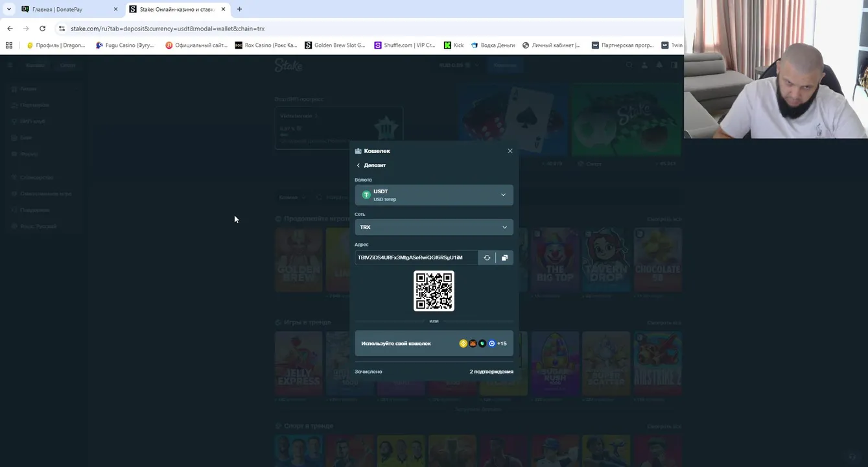Click the green Tether icon in currency field
Screen dimensions: 868x467
coord(366,195)
